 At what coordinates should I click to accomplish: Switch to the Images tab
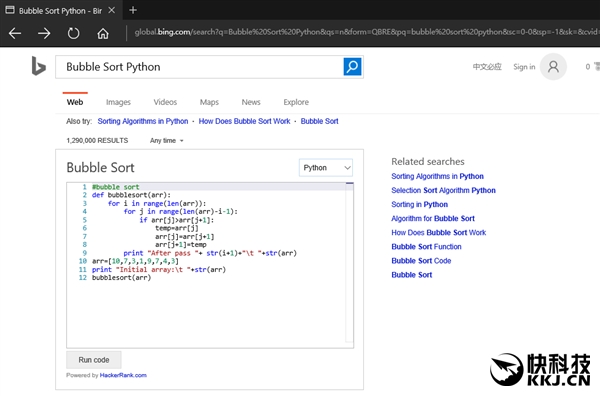coord(118,102)
